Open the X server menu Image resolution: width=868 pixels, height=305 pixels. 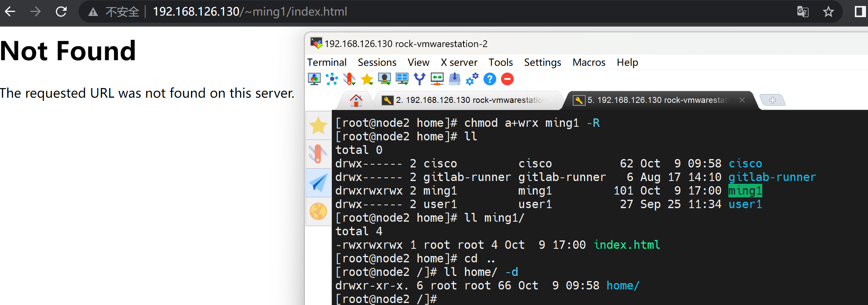pos(459,63)
